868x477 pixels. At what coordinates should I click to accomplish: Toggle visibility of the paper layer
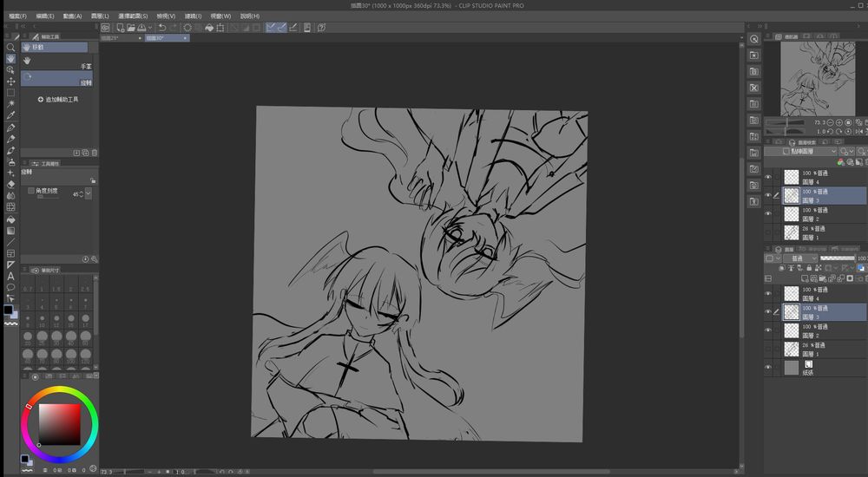[768, 368]
